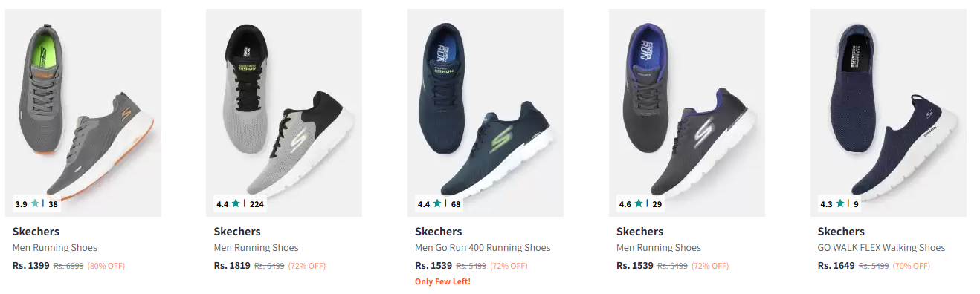Click the 70% OFF discount text
The height and width of the screenshot is (294, 980).
[911, 266]
